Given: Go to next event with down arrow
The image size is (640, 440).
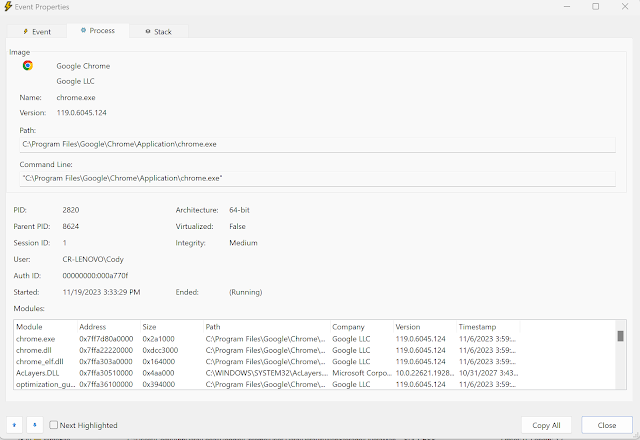Looking at the screenshot, I should [x=35, y=425].
